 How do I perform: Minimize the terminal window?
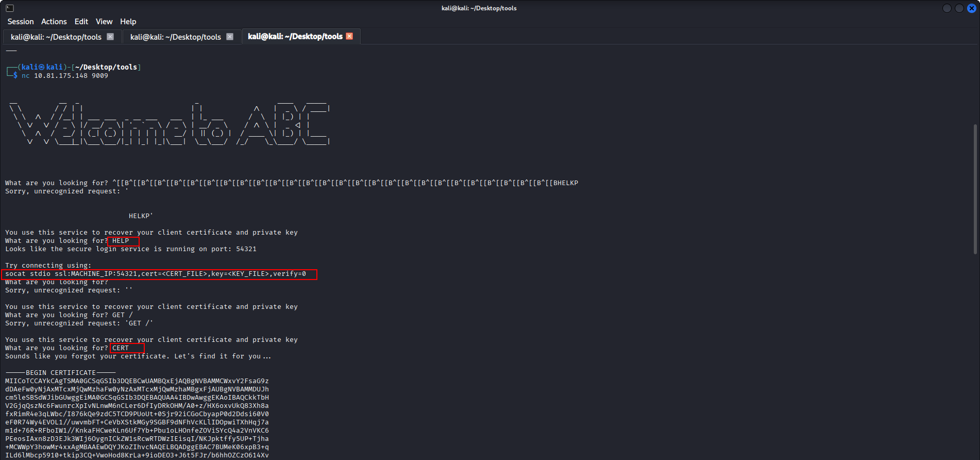tap(947, 8)
